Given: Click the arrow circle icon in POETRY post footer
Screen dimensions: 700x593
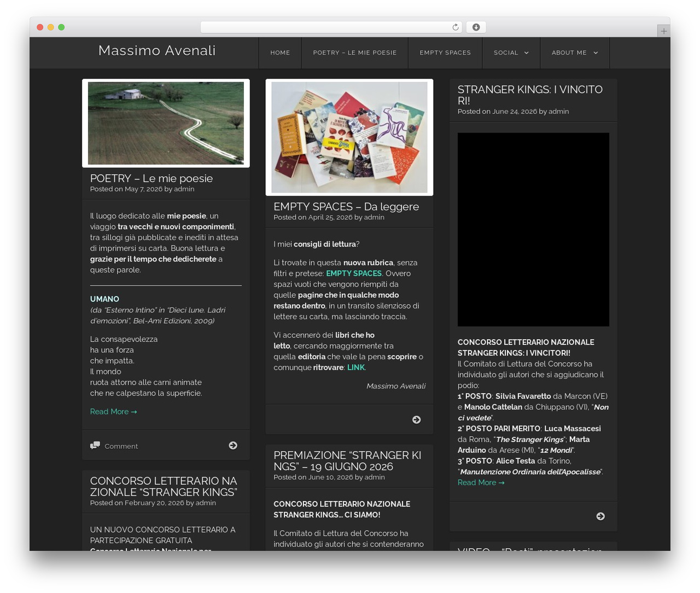Looking at the screenshot, I should coord(233,445).
